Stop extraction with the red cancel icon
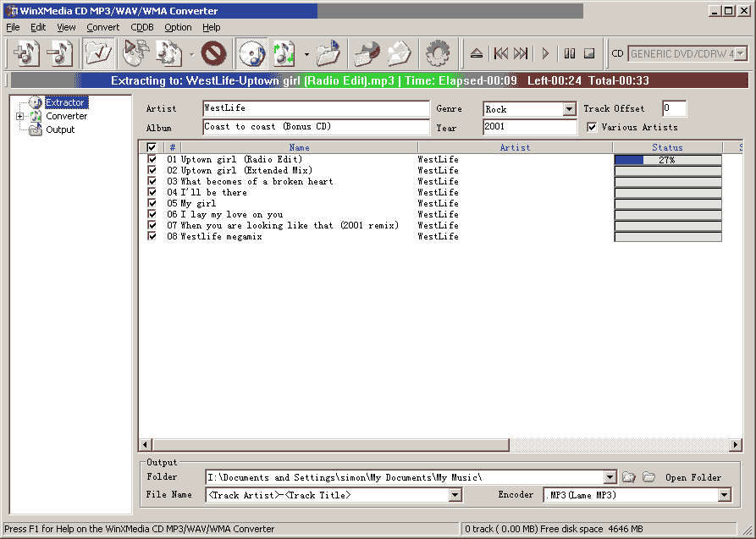 point(213,53)
